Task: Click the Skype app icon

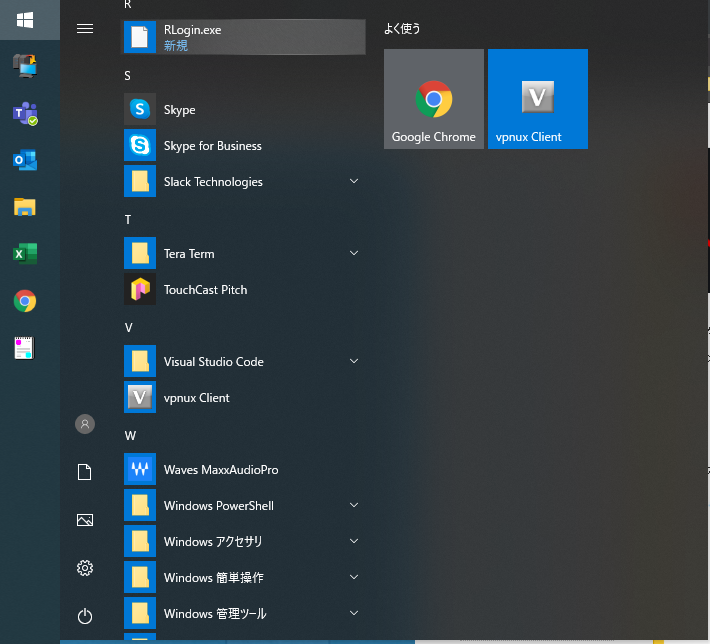Action: coord(140,109)
